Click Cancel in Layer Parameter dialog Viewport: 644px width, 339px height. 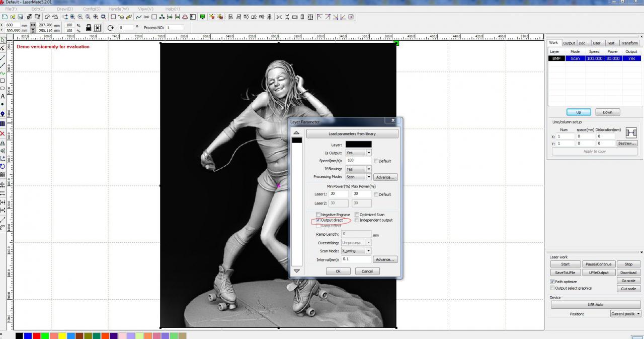pyautogui.click(x=367, y=271)
